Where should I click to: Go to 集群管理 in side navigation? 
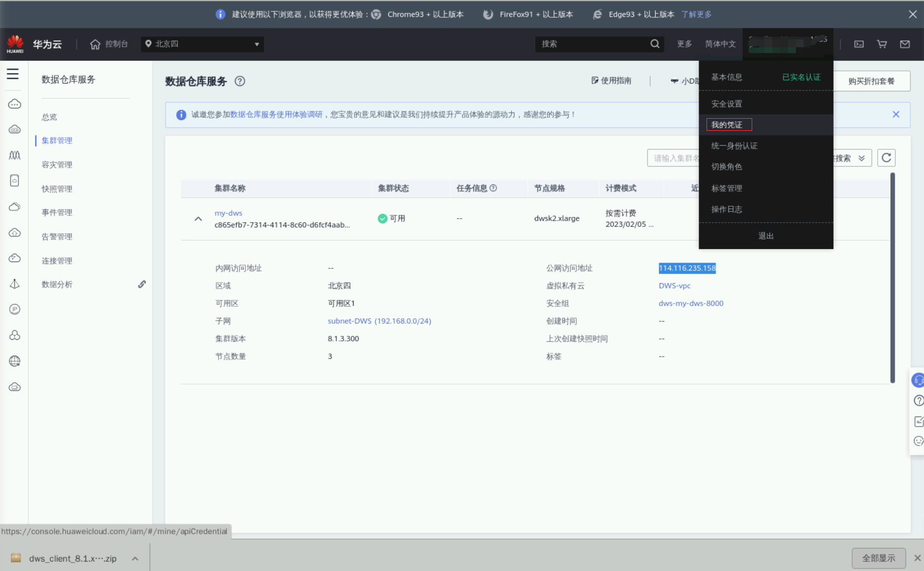click(x=57, y=141)
